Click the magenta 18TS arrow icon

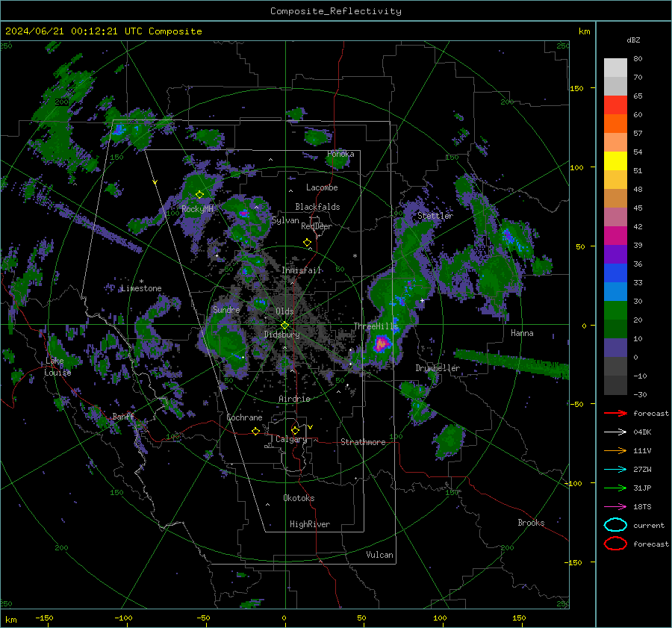click(615, 507)
